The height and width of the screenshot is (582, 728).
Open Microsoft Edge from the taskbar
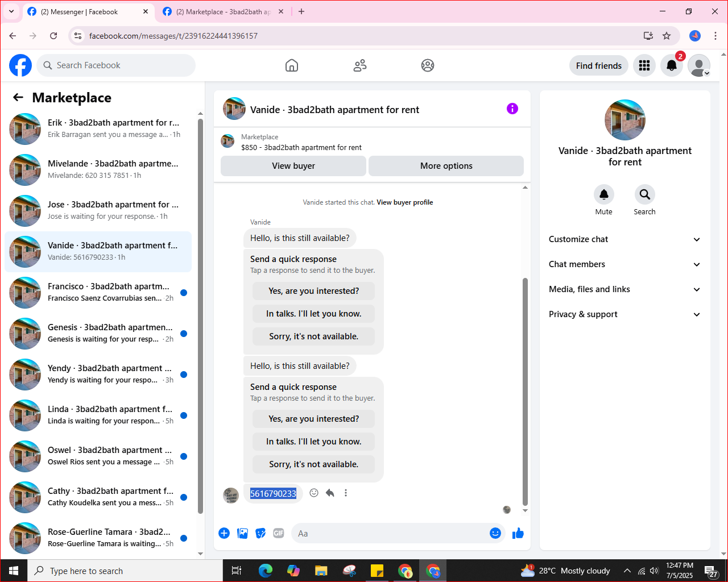tap(266, 571)
